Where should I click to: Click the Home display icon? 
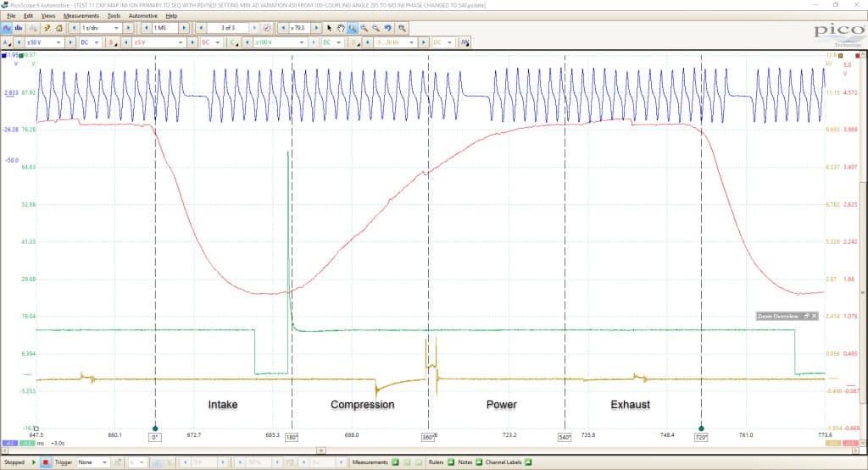58,28
